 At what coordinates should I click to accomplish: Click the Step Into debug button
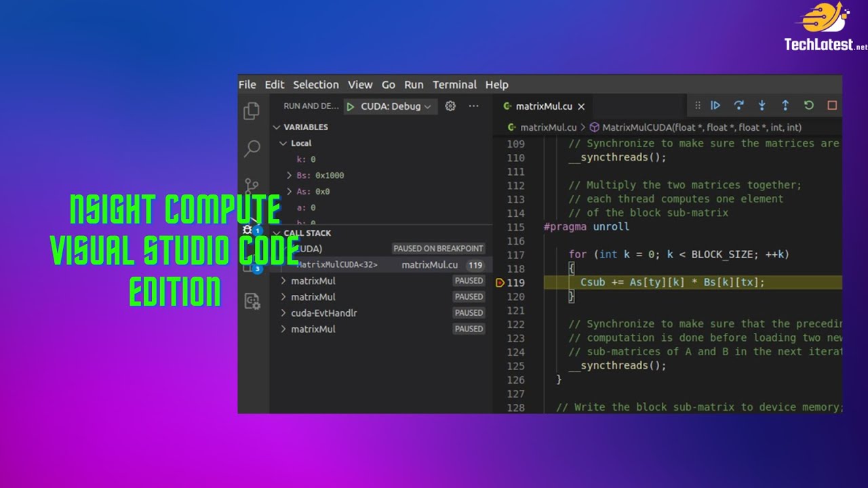762,105
